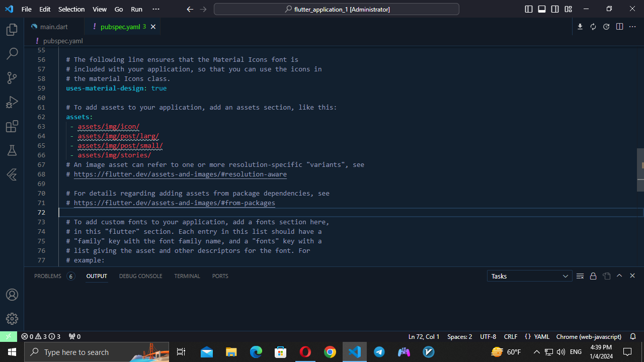Switch to the Debug Console tab

141,276
